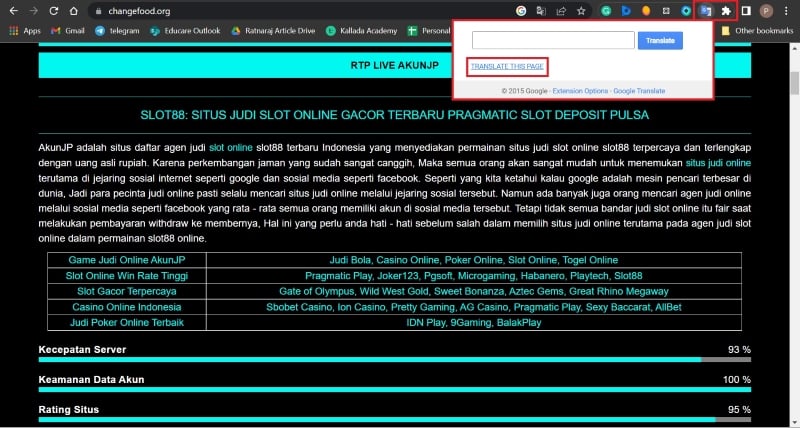Click the SLOT88 page heading

click(394, 115)
